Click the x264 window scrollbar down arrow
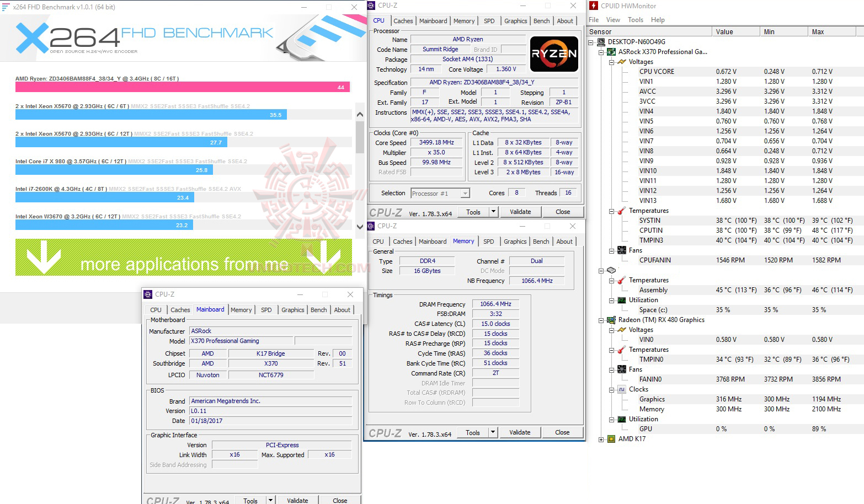 pos(359,226)
